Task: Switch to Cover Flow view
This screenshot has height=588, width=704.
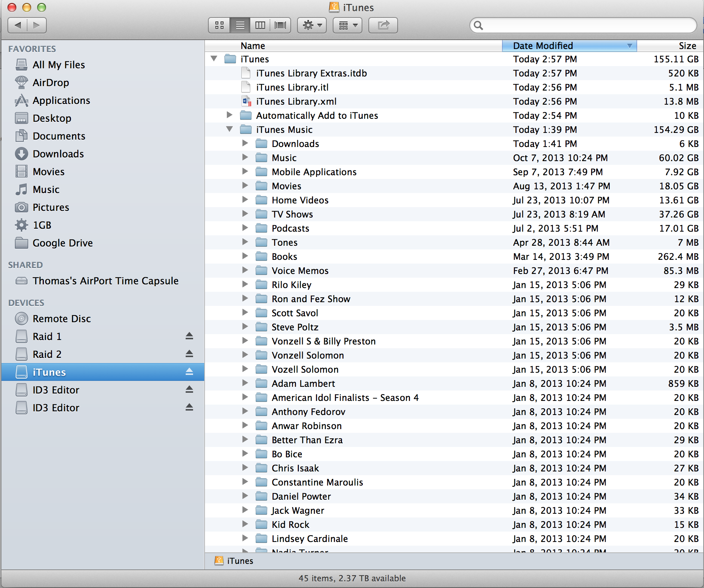Action: pyautogui.click(x=280, y=25)
